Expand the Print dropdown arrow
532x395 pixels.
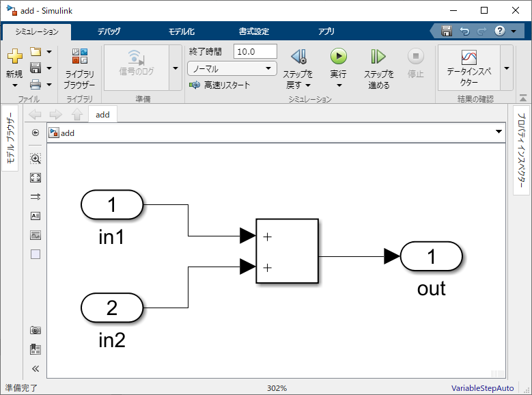tap(49, 84)
